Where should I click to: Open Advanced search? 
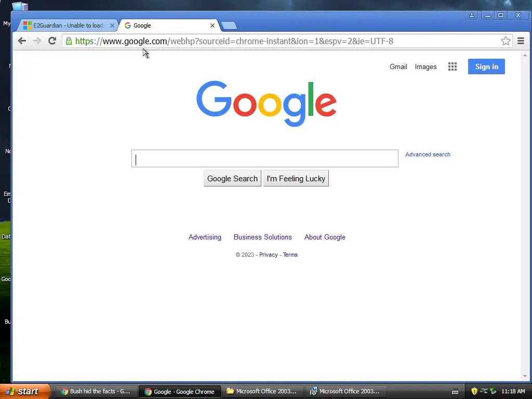(428, 154)
